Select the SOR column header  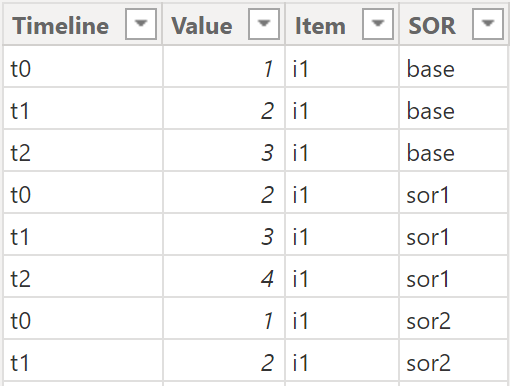pyautogui.click(x=432, y=26)
